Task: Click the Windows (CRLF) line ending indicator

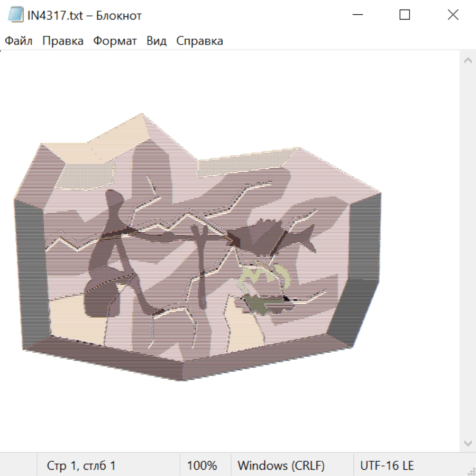Action: coord(281,465)
